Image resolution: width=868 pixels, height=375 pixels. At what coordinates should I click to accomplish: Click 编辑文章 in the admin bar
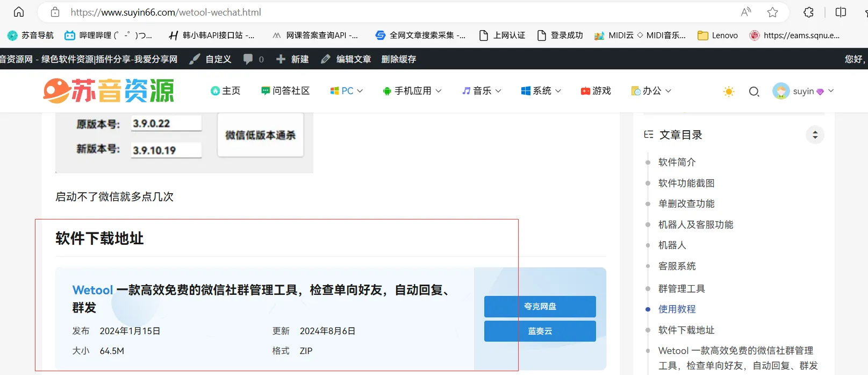[347, 59]
